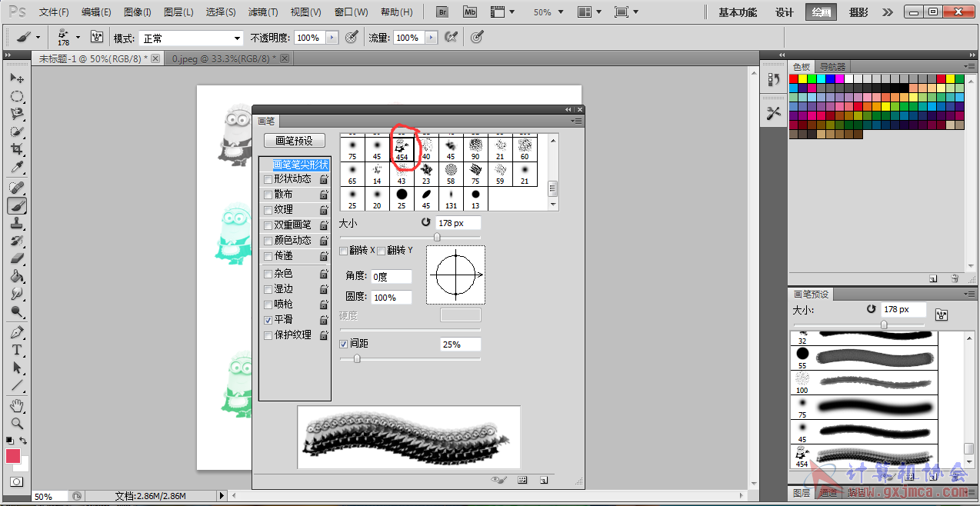980x506 pixels.
Task: Select the Zoom tool
Action: [x=16, y=423]
